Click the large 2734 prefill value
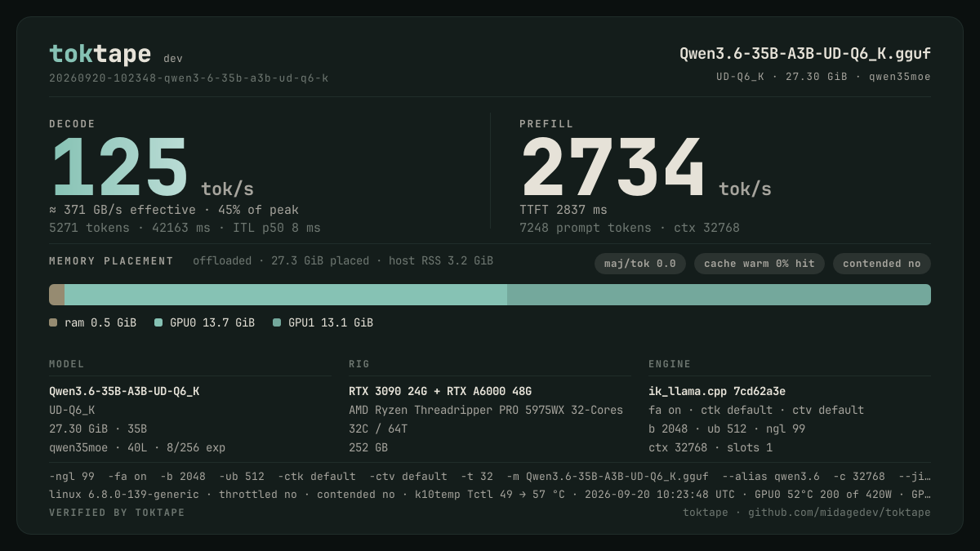 pyautogui.click(x=612, y=168)
